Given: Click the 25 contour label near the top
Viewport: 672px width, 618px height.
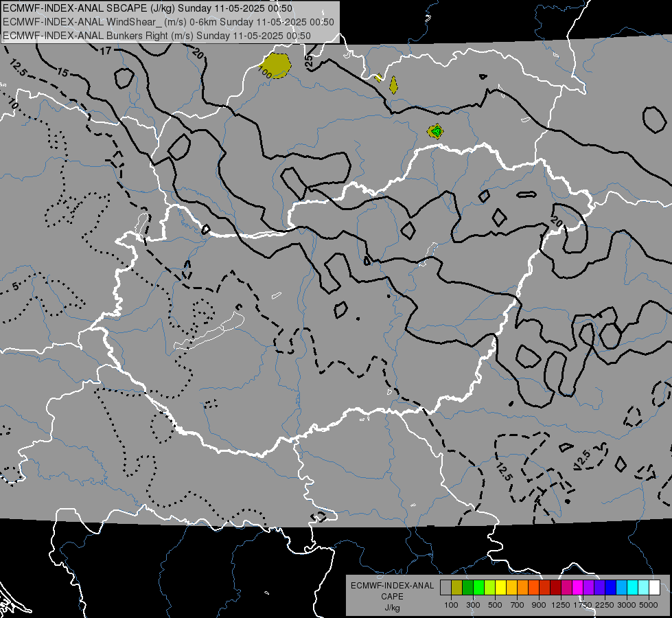Looking at the screenshot, I should coord(309,61).
